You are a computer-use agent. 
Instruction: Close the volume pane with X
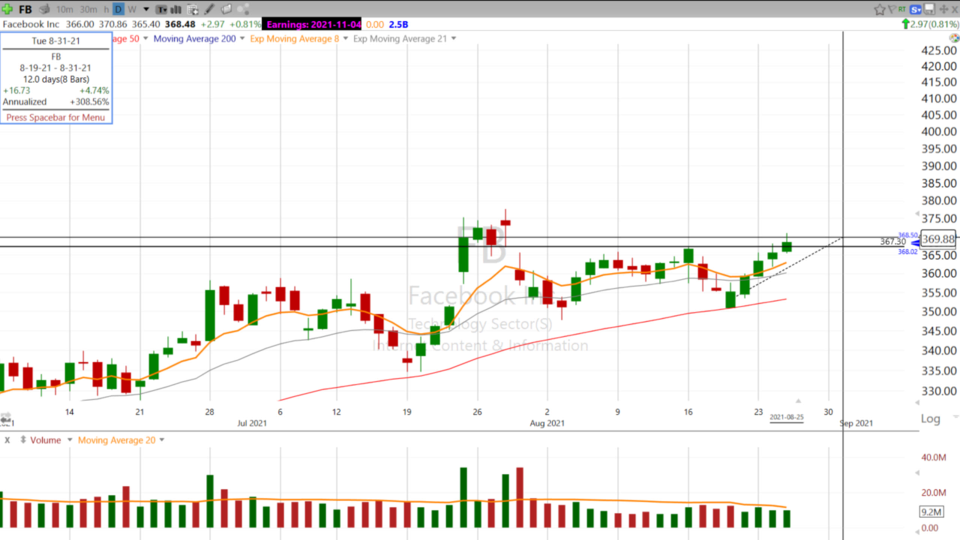(8, 440)
